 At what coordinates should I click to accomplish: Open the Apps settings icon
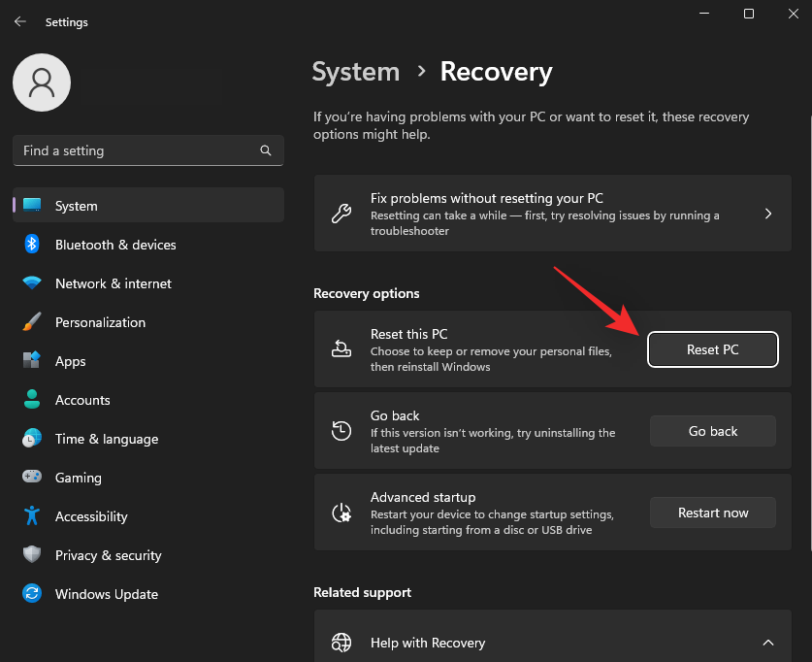tap(31, 361)
